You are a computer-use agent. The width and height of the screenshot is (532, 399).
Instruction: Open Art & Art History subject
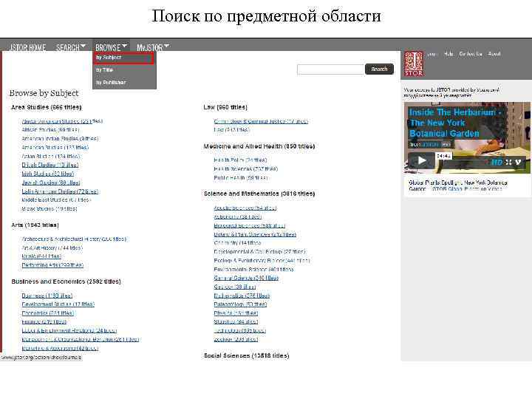[52, 248]
